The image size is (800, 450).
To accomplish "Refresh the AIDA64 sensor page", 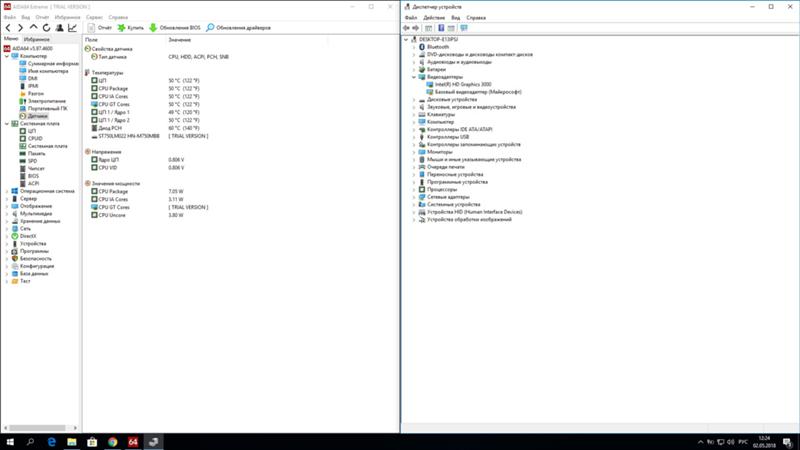I will tap(46, 28).
